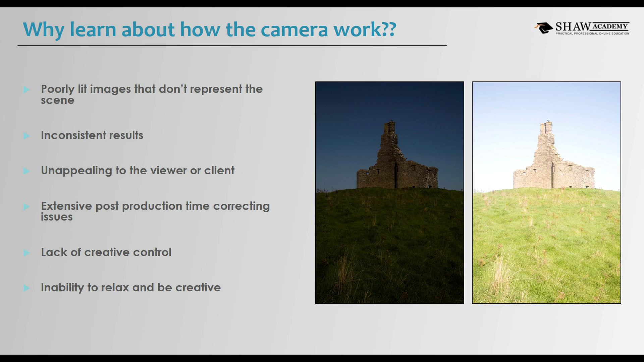The width and height of the screenshot is (644, 362).
Task: Click the slide title 'Why learn about how the camera work??'
Action: tap(209, 29)
